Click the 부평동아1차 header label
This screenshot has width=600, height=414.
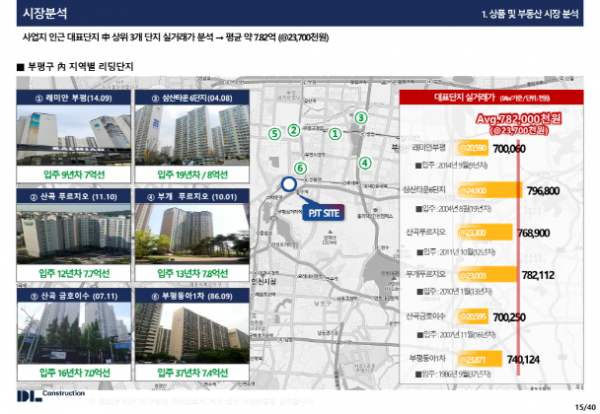(x=188, y=297)
